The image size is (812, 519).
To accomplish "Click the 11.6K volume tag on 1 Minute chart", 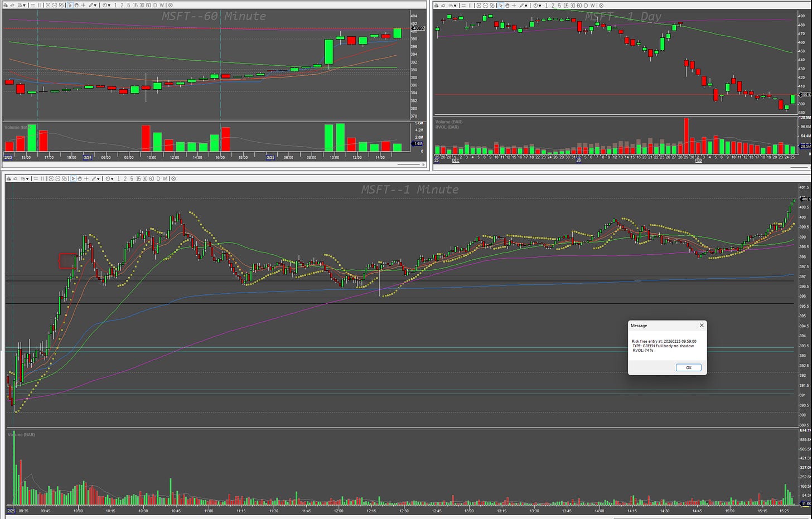I will (806, 503).
